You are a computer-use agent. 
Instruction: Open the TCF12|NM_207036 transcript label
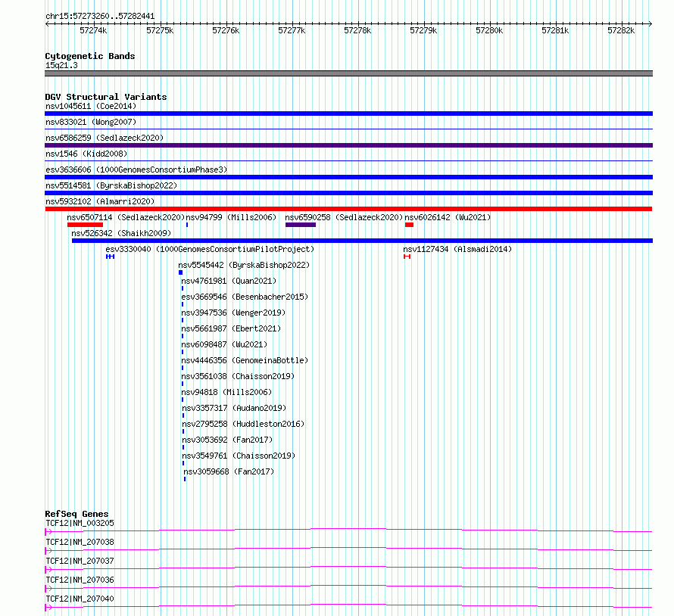click(x=80, y=580)
